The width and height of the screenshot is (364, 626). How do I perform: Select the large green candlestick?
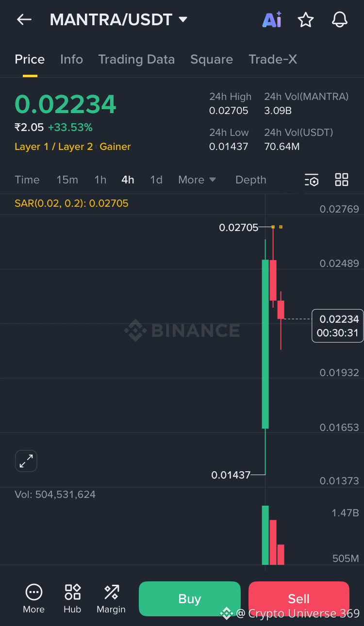click(265, 344)
